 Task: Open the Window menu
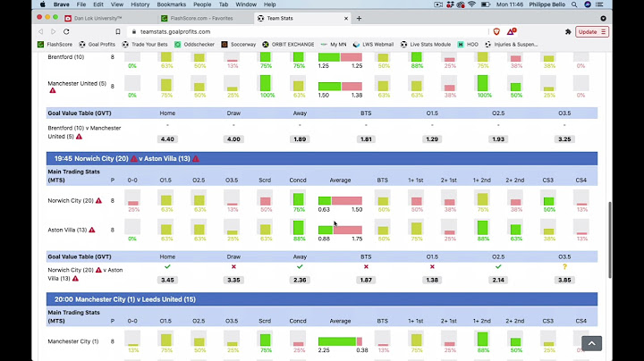[246, 4]
